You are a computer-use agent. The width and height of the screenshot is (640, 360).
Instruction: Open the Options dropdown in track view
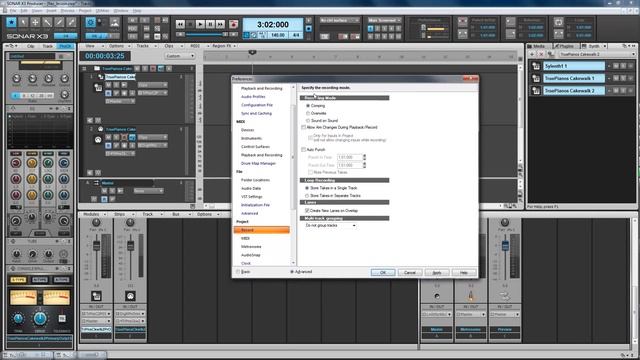119,46
